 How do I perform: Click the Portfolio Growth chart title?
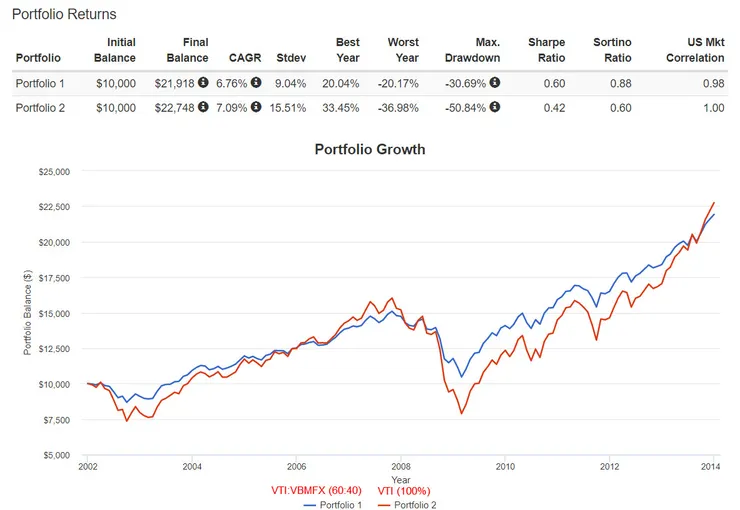[370, 150]
